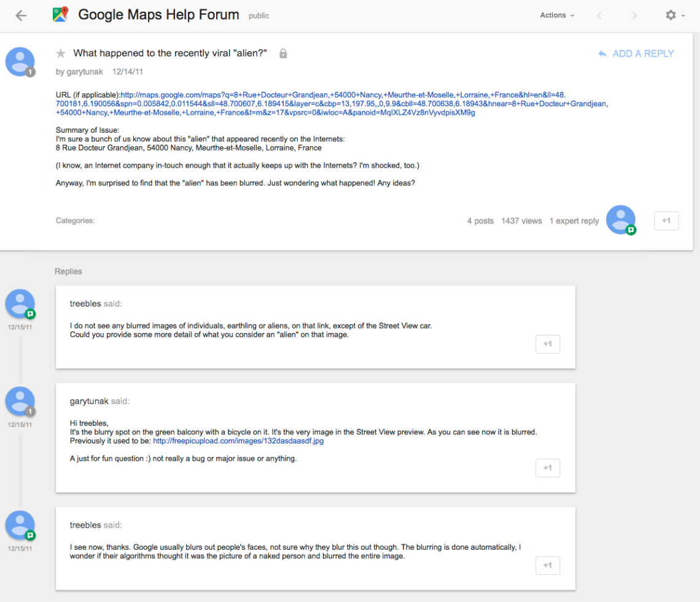Click garytunak avatar on second reply
Viewport: 700px width, 602px height.
click(x=20, y=401)
